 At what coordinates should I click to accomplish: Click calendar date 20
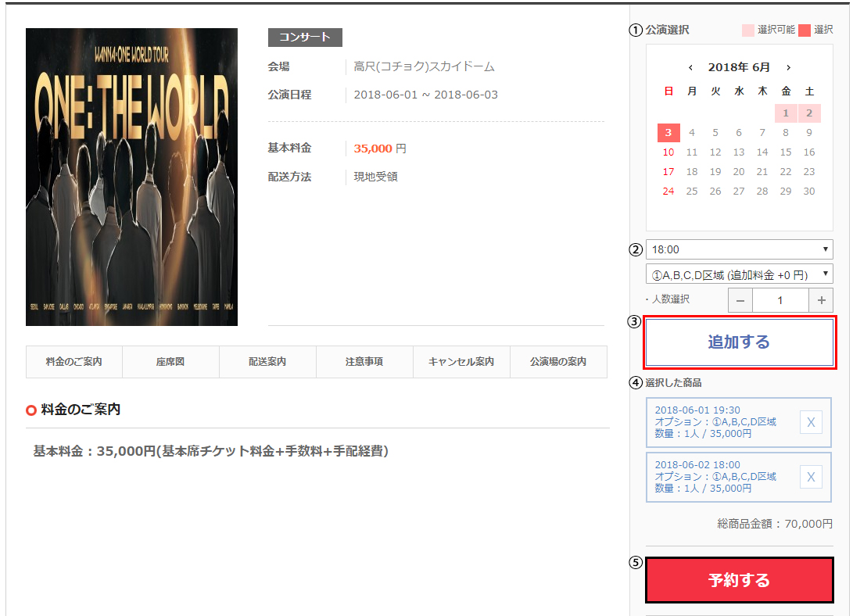pyautogui.click(x=739, y=172)
